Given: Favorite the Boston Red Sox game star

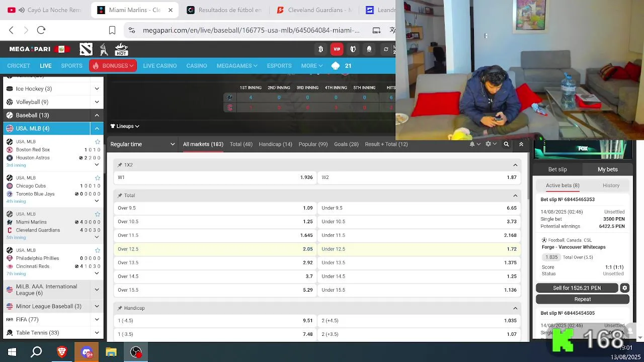Looking at the screenshot, I should pyautogui.click(x=98, y=142).
